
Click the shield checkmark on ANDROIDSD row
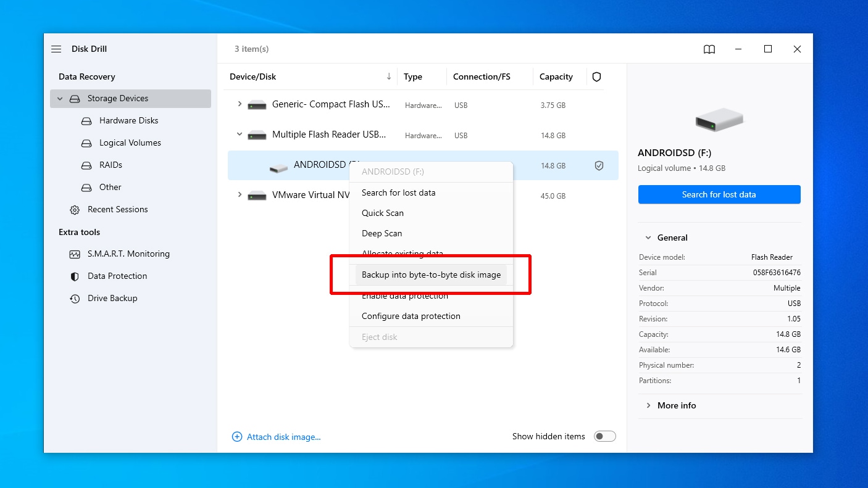coord(599,166)
